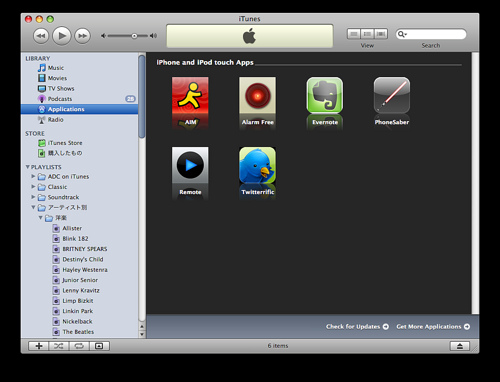Select the Junior Senior playlist
The width and height of the screenshot is (500, 382).
click(x=79, y=280)
